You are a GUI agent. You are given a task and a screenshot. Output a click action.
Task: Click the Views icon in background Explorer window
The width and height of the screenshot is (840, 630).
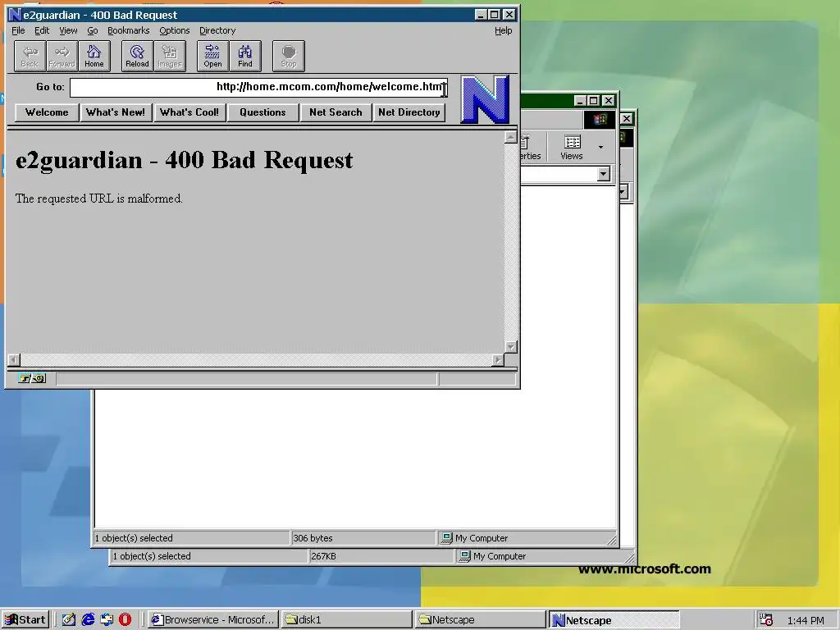coord(572,148)
